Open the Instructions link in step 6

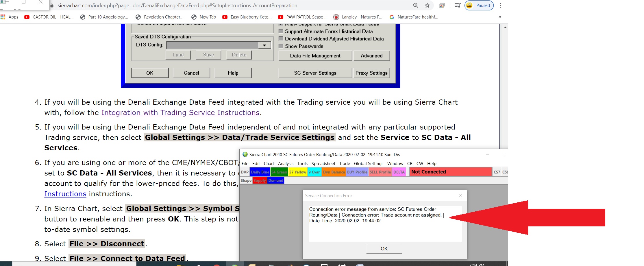[x=65, y=194]
